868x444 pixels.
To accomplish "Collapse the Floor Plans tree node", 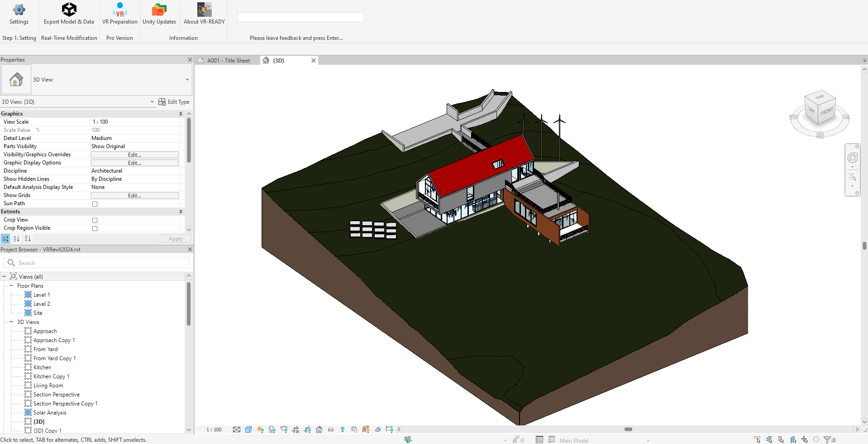I will pos(11,286).
